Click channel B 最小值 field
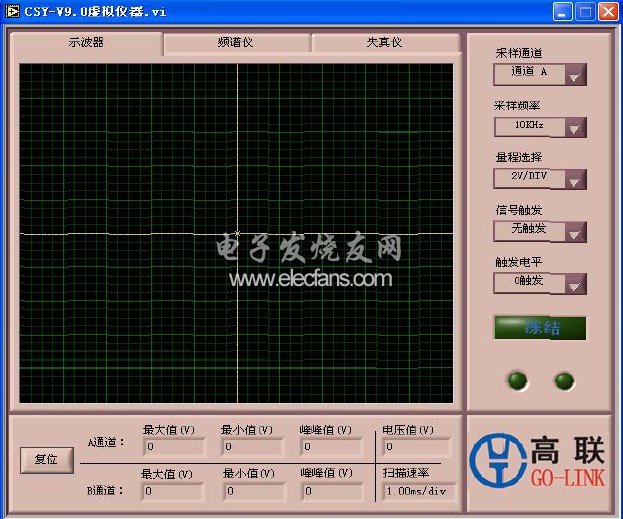Image resolution: width=623 pixels, height=519 pixels. coord(254,491)
